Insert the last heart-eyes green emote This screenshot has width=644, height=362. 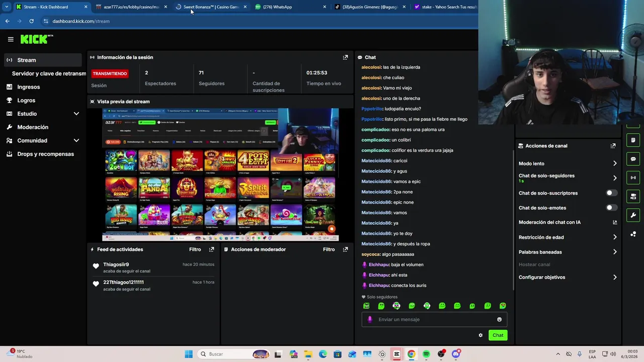tap(503, 306)
